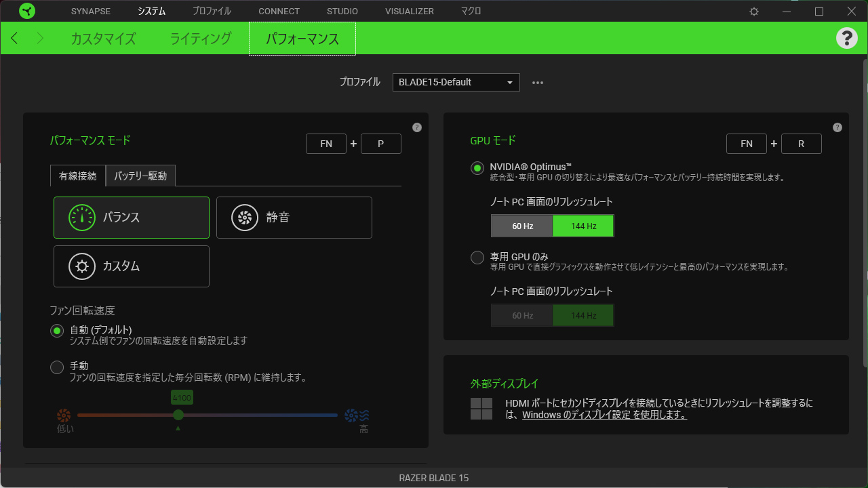Viewport: 868px width, 488px height.
Task: Go back with the left arrow
Action: pyautogui.click(x=14, y=38)
